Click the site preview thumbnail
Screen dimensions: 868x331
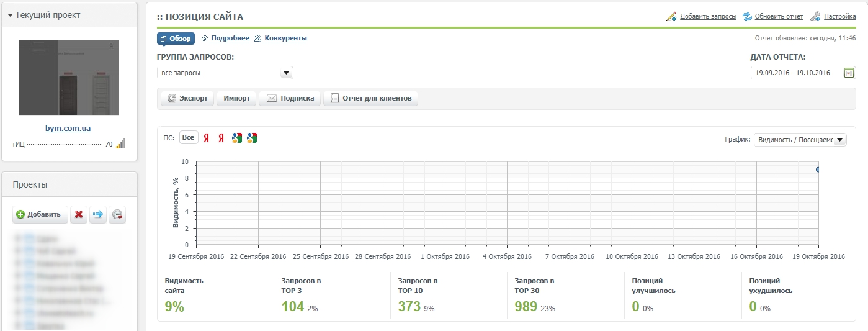coord(69,78)
